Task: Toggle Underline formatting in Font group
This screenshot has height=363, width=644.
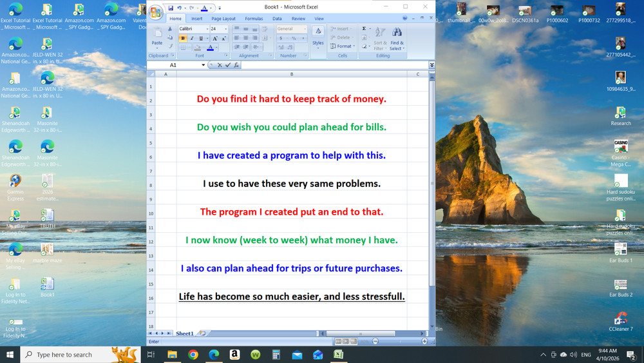Action: (201, 38)
